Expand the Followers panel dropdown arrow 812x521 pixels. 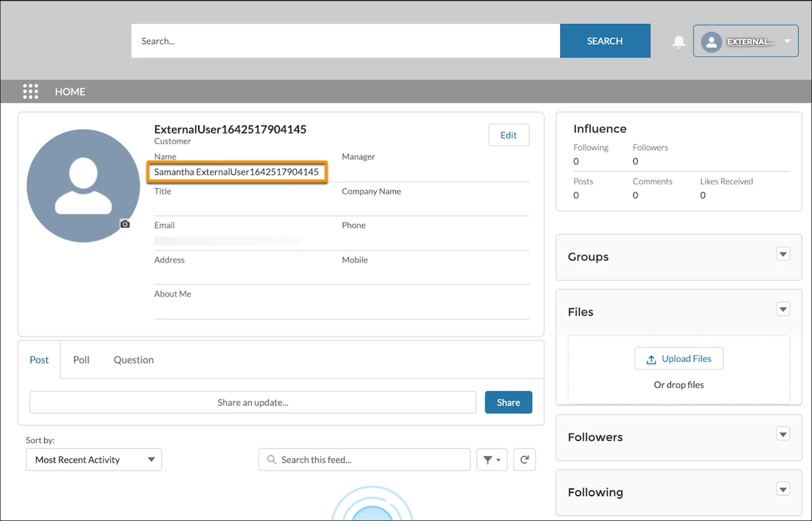tap(783, 434)
